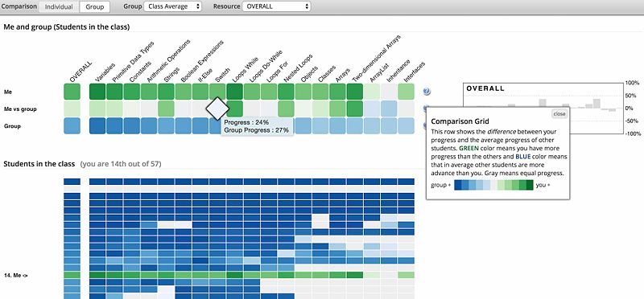This screenshot has width=644, height=299.
Task: Select the Loops While cell in Me row
Action: click(234, 92)
